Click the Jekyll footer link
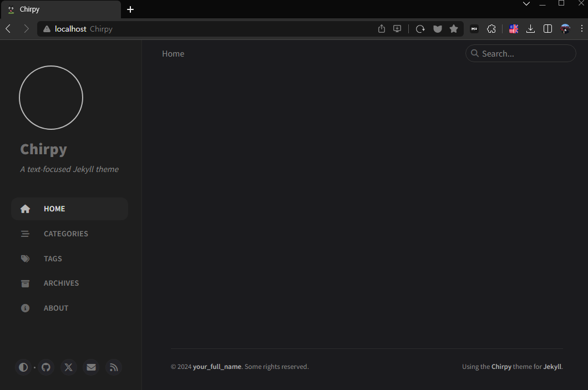 pos(552,367)
